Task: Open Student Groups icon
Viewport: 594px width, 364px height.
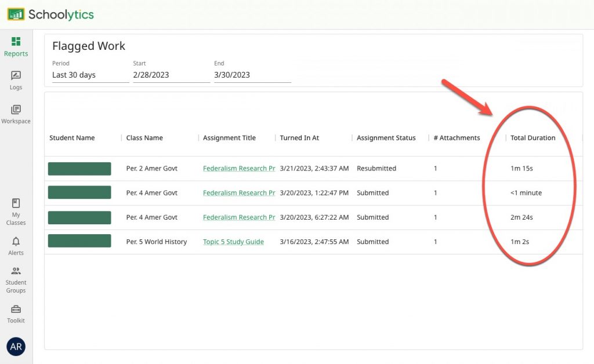Action: [16, 271]
